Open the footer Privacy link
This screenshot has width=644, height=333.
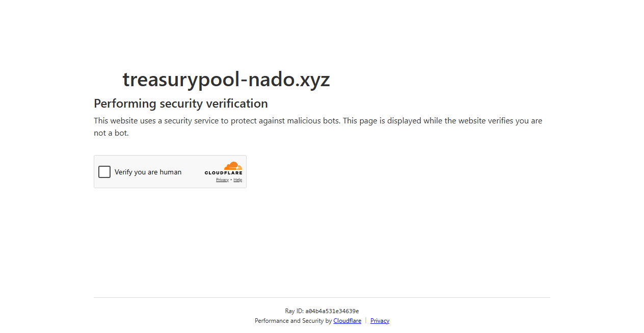pos(380,321)
